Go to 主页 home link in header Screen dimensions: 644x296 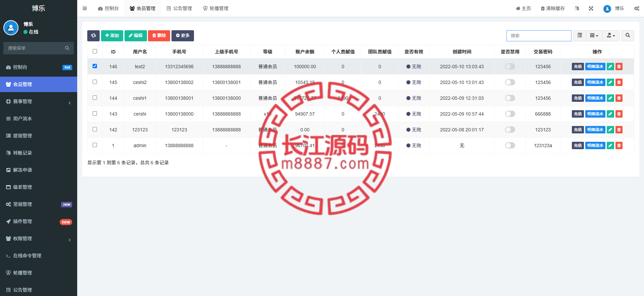(x=524, y=8)
